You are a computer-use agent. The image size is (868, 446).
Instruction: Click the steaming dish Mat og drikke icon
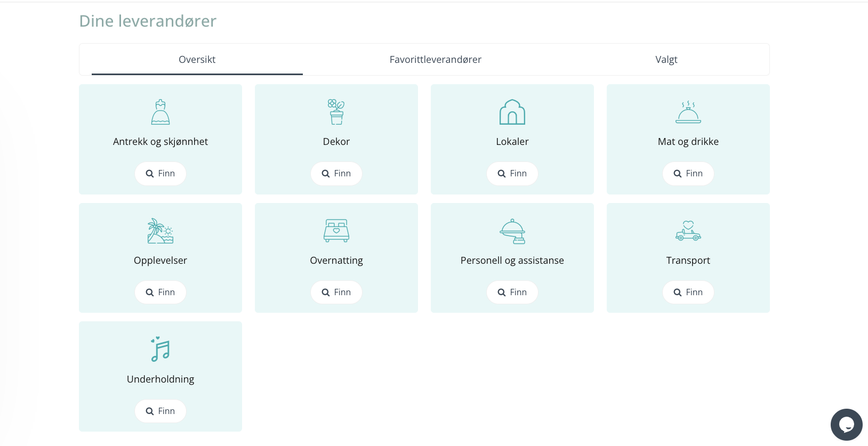point(688,112)
